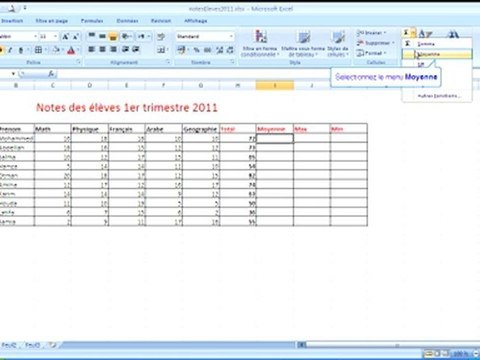Expand the Merge and Center dropdown arrow
The width and height of the screenshot is (480, 360).
click(167, 50)
